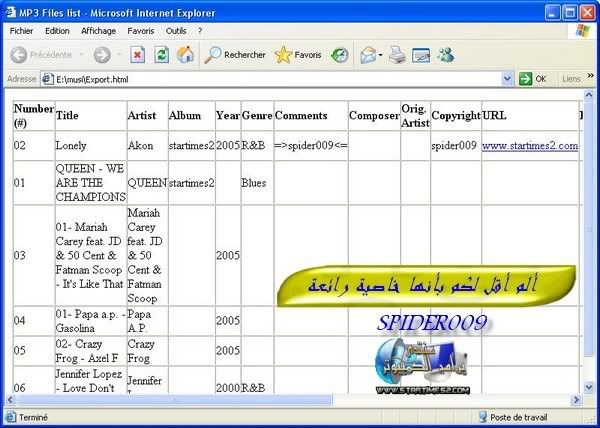Image resolution: width=600 pixels, height=428 pixels.
Task: Open Favoris star toolbar button
Action: coord(298,55)
